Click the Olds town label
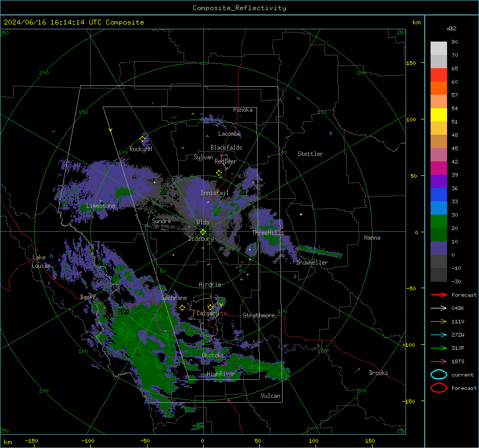Image resolution: width=479 pixels, height=448 pixels. coord(203,222)
